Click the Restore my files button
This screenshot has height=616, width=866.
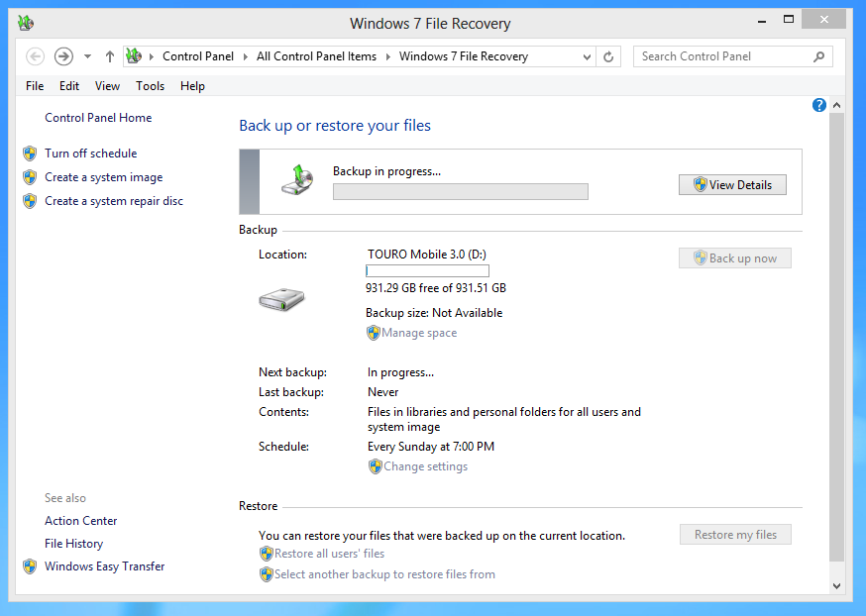coord(735,535)
